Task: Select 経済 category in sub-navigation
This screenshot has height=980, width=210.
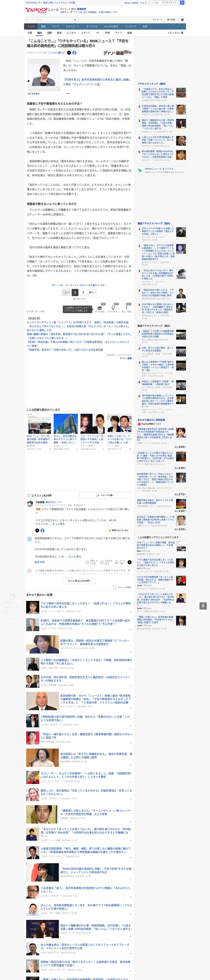Action: 59,33
